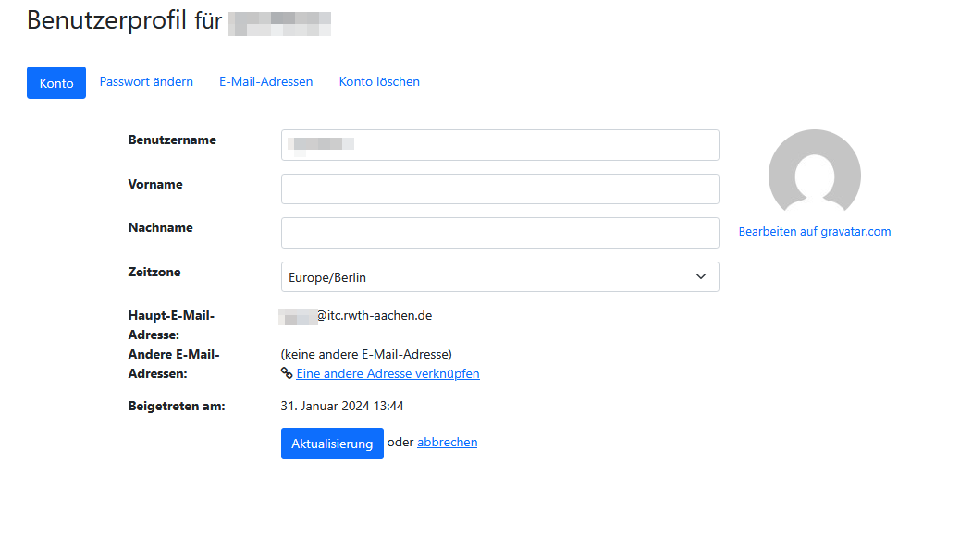
Task: Open Bearbeiten auf gravatar.com
Action: click(x=815, y=231)
